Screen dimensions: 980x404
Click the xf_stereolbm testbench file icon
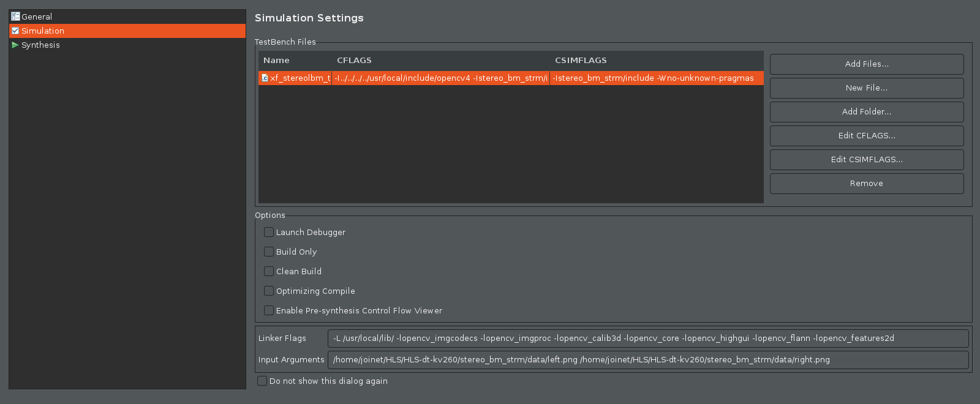(265, 78)
